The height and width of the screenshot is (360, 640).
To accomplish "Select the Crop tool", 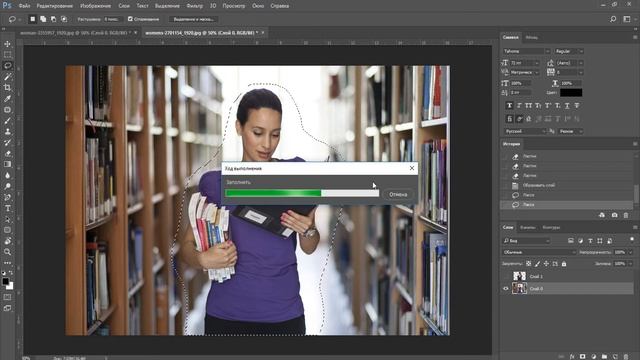I will [7, 88].
